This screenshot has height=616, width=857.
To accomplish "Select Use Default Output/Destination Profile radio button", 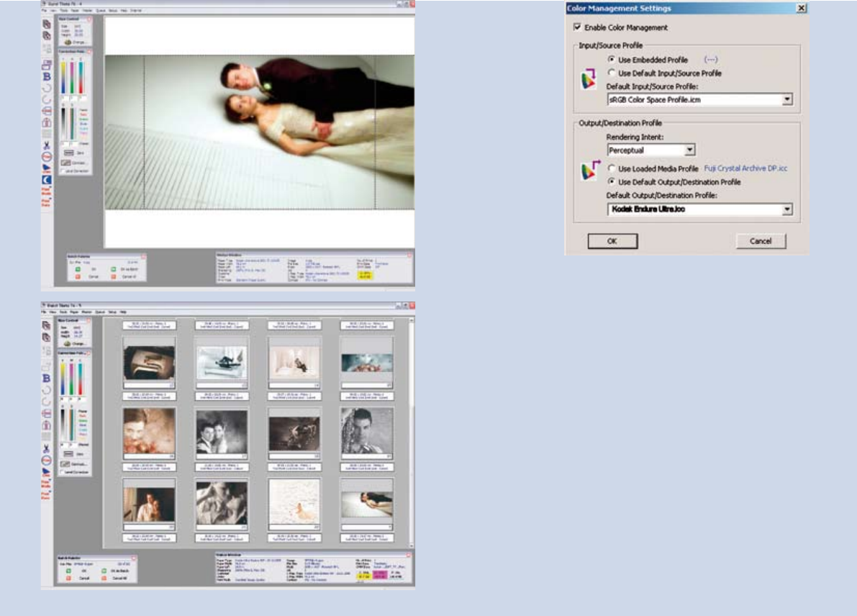I will pos(611,181).
